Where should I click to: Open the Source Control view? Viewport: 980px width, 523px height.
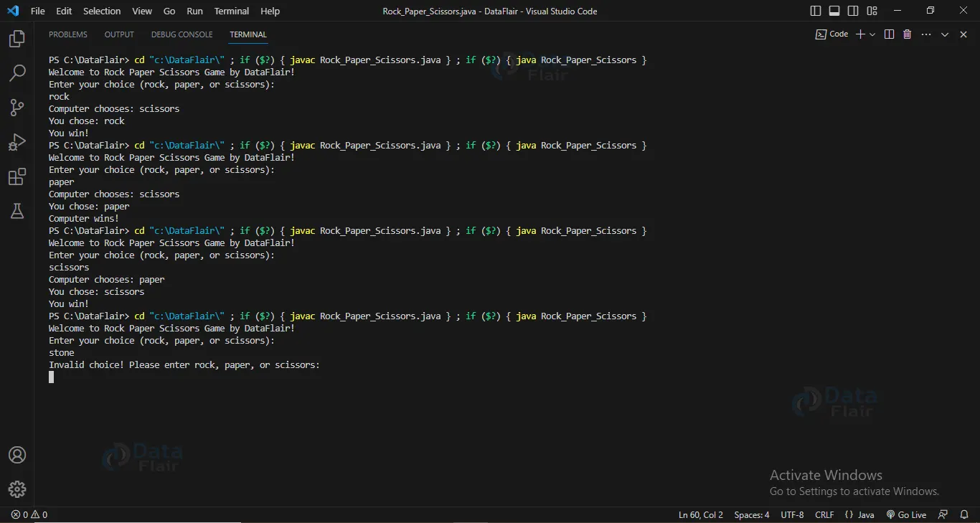click(x=17, y=108)
